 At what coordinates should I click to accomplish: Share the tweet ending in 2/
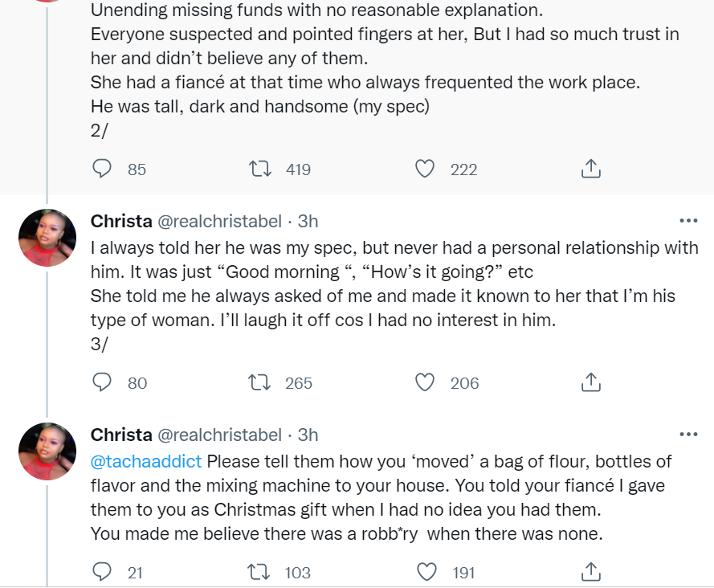click(590, 169)
